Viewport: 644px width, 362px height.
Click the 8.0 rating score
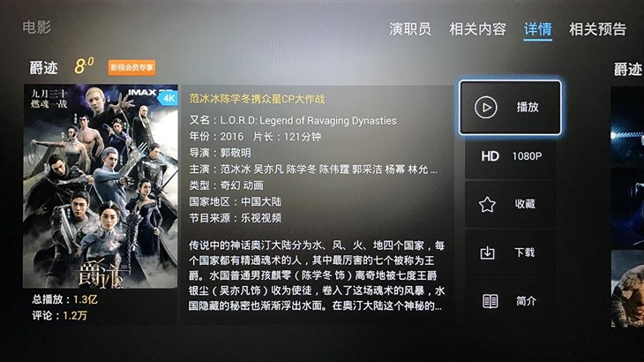point(84,65)
